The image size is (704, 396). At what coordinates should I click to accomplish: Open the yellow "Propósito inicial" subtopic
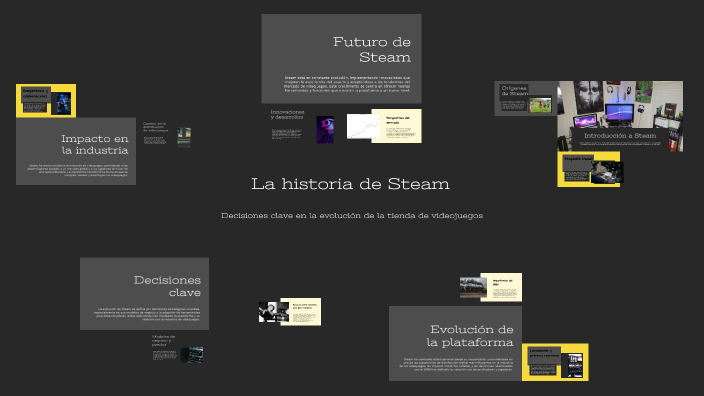(x=578, y=158)
